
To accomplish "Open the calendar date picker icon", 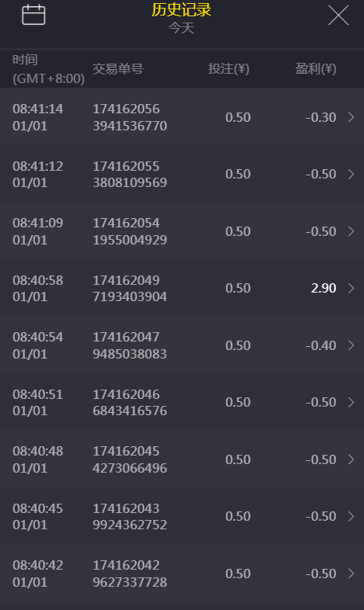I will [33, 16].
